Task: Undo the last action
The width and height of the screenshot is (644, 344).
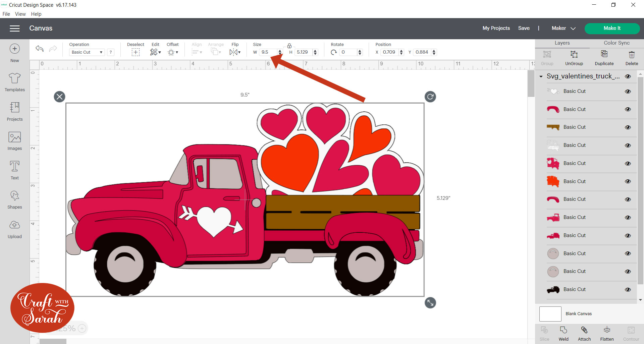Action: (40, 49)
